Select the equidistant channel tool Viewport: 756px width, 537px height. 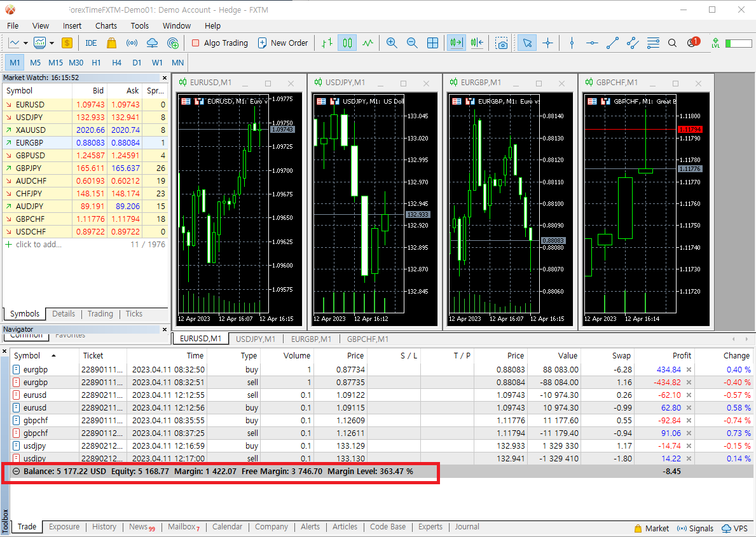(x=633, y=43)
